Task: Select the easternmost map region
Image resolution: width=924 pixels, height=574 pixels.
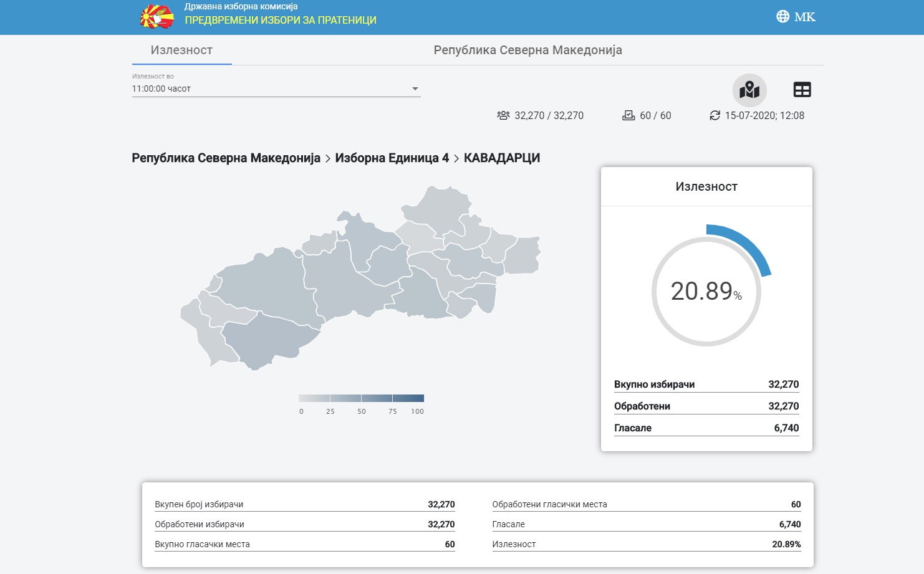Action: pyautogui.click(x=522, y=256)
